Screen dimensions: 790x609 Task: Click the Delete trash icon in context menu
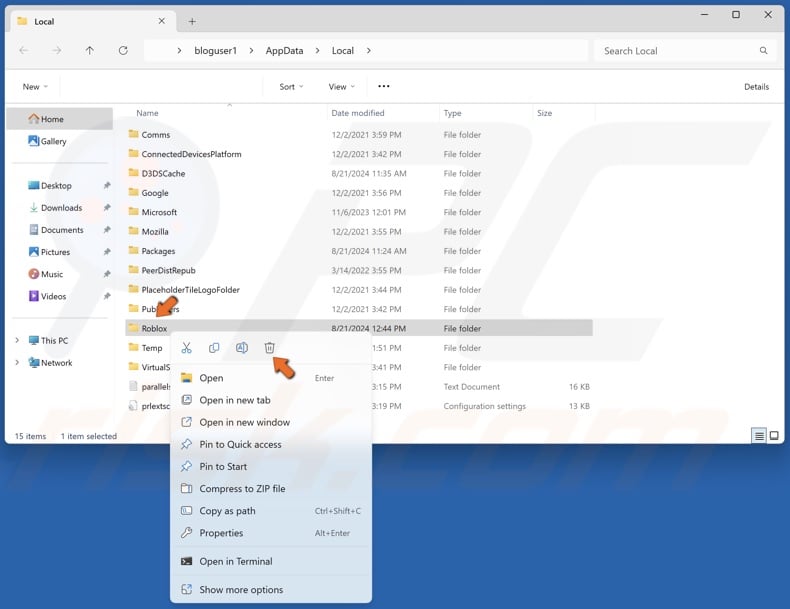pos(270,348)
